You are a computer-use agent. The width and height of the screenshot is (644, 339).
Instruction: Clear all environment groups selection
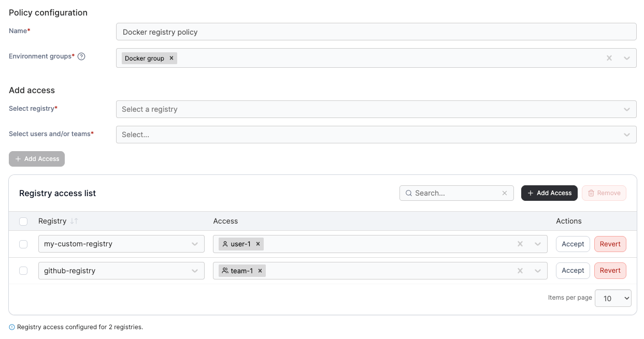click(x=609, y=58)
